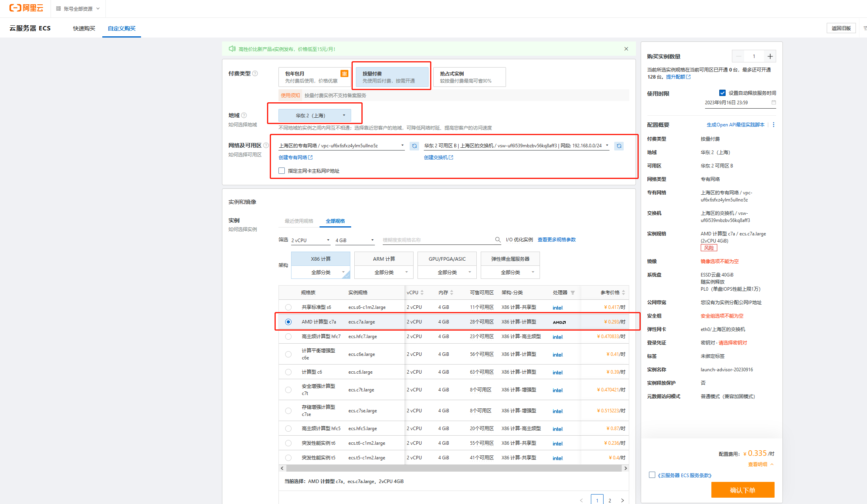This screenshot has width=867, height=504.
Task: Open 查看更多规格参数 link
Action: (557, 240)
